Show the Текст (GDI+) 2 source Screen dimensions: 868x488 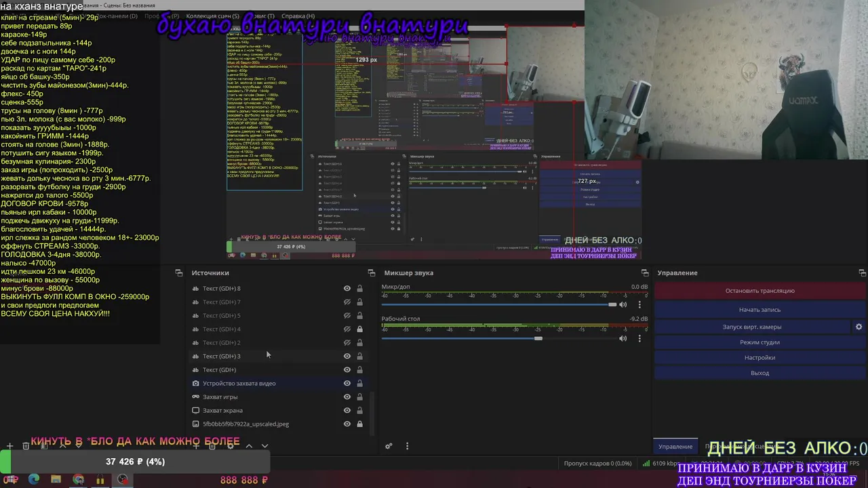tap(347, 342)
